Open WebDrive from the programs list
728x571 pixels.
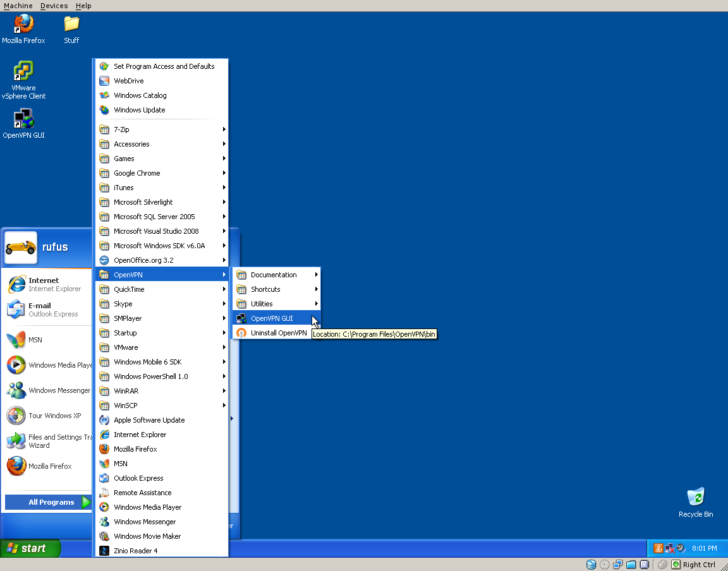162,81
